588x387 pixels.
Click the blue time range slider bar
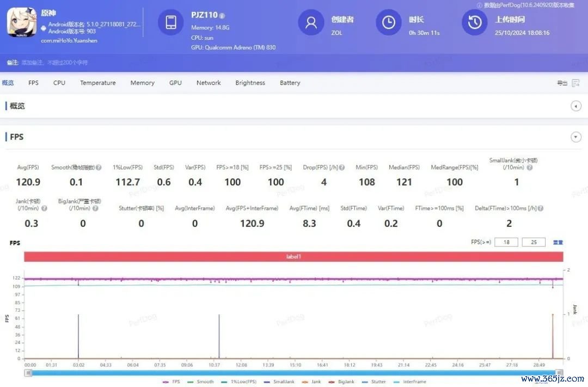point(293,373)
